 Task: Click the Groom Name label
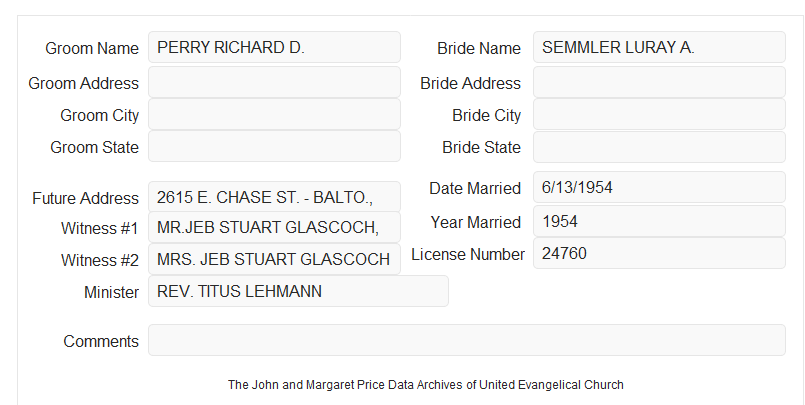92,48
